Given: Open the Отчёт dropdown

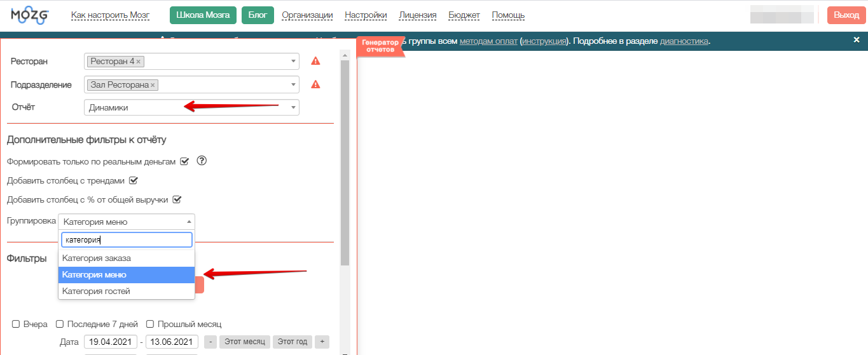Looking at the screenshot, I should tap(191, 108).
